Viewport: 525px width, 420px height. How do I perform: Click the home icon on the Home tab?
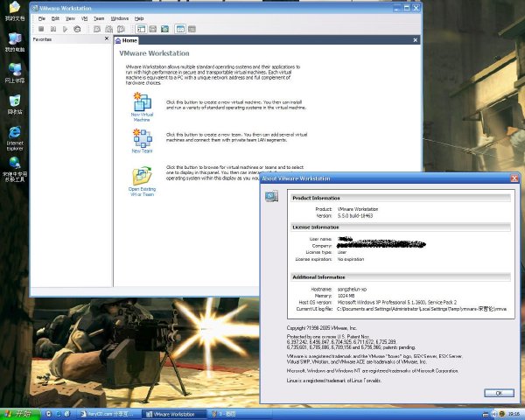pyautogui.click(x=118, y=40)
